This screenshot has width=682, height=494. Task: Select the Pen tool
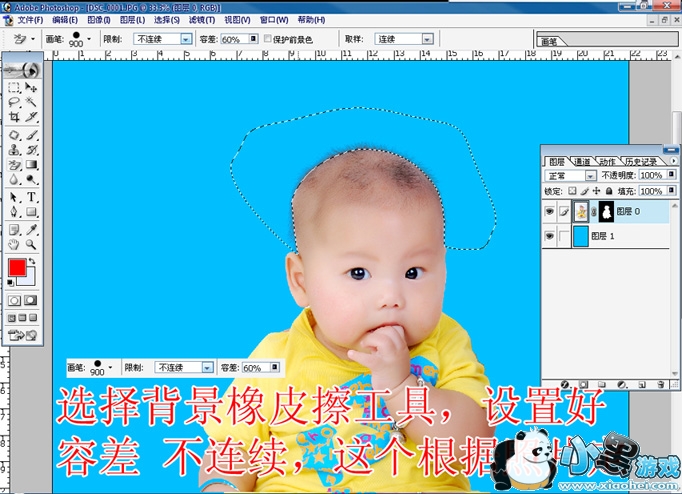14,212
